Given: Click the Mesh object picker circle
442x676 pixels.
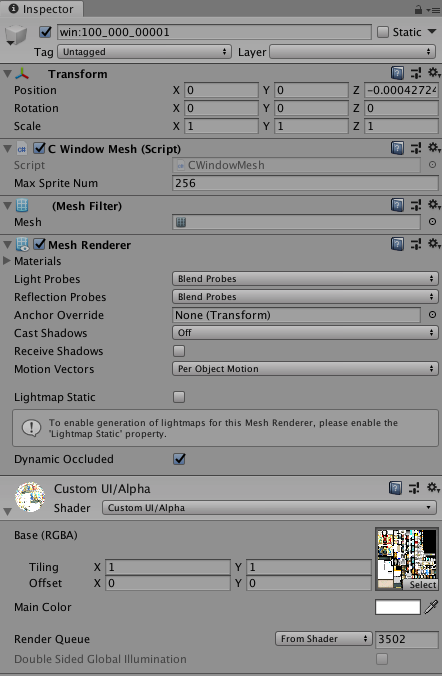Looking at the screenshot, I should [x=432, y=222].
